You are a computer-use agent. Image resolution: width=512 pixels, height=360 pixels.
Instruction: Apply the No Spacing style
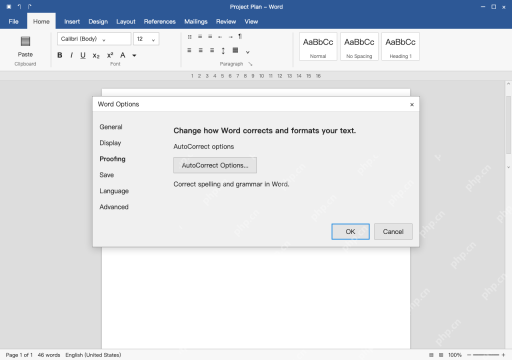359,47
